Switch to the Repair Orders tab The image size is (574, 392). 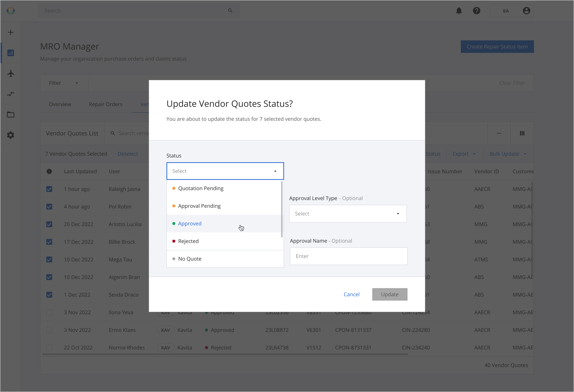click(x=105, y=104)
